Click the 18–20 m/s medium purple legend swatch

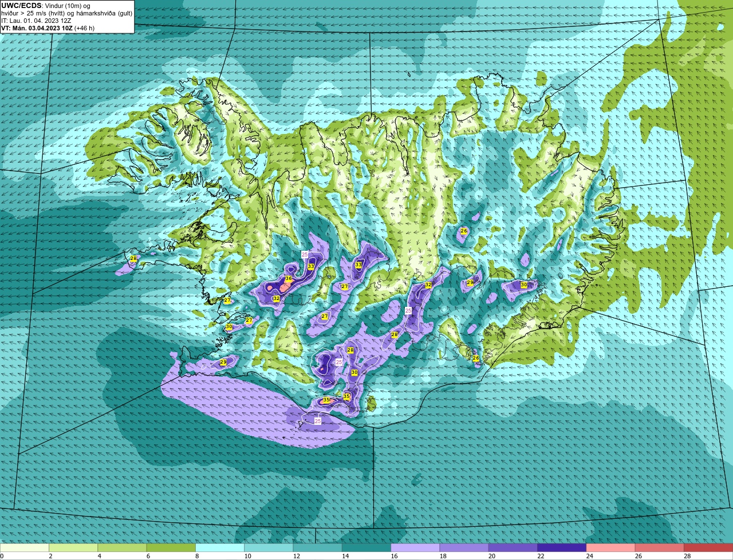(x=464, y=547)
